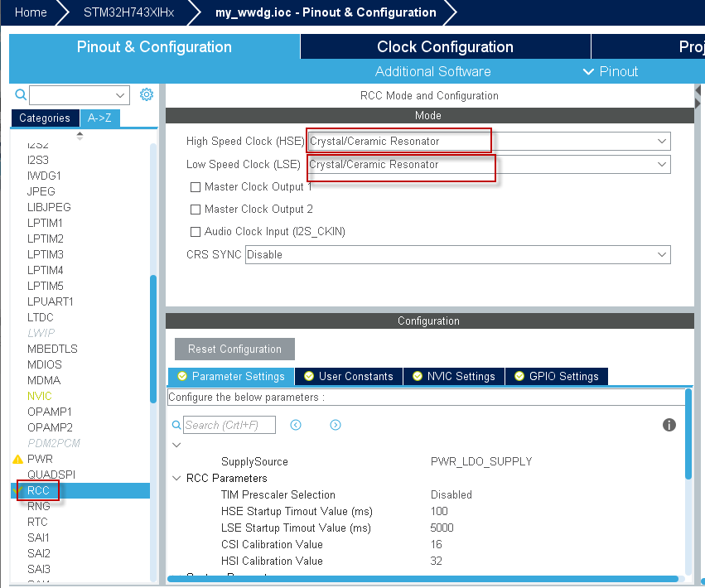Click the PWR_LDO_SUPPLY value
This screenshot has height=588, width=705.
481,461
